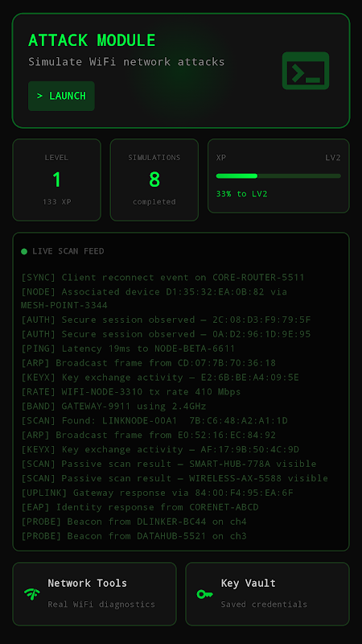
Task: Tap the green live scan indicator dot
Action: 24,251
